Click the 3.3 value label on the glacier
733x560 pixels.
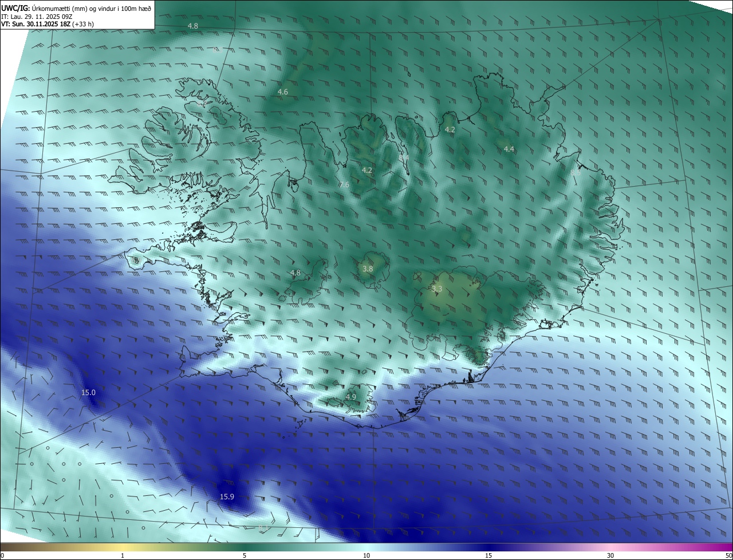(x=437, y=289)
